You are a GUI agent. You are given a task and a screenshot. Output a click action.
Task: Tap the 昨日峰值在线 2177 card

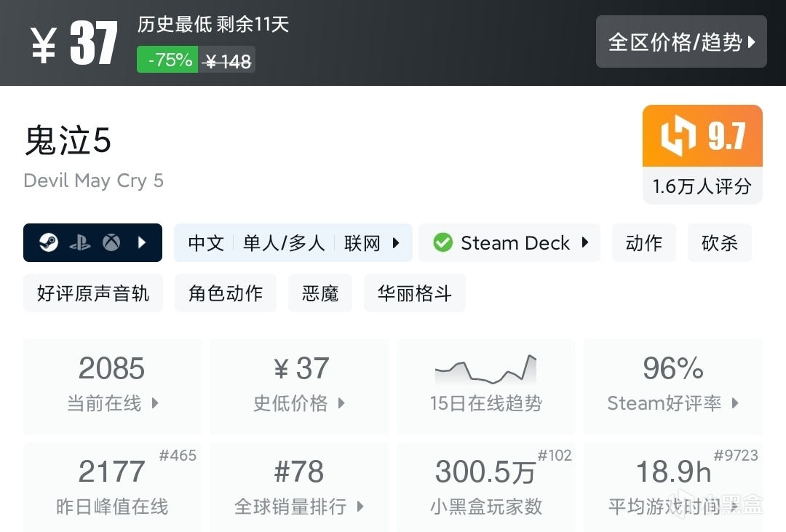(x=112, y=488)
